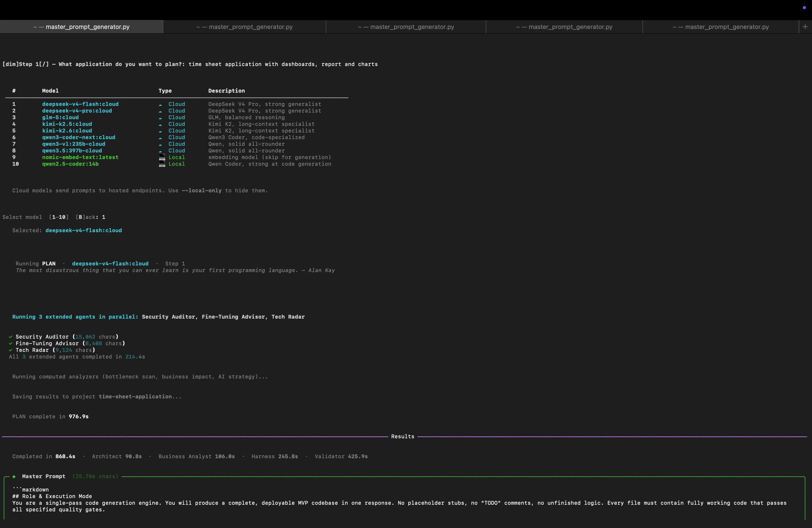Click 'GLM, balanced reasoning' description
Image resolution: width=812 pixels, height=528 pixels.
point(247,117)
